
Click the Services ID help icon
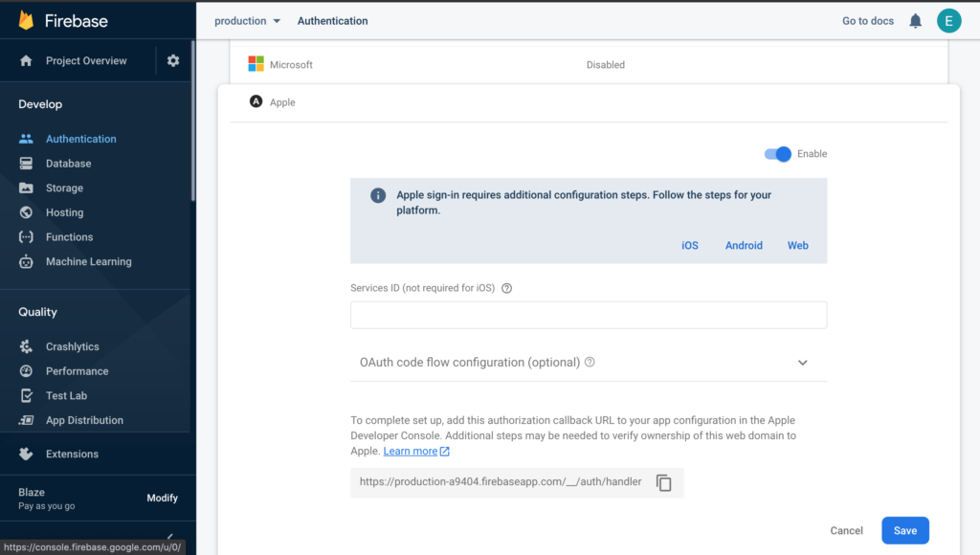pyautogui.click(x=507, y=288)
